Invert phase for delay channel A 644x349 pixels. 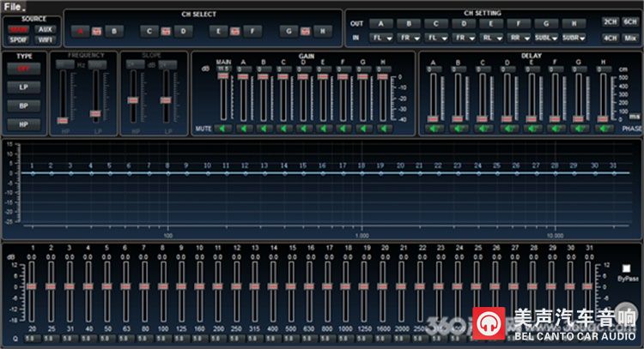pos(434,129)
